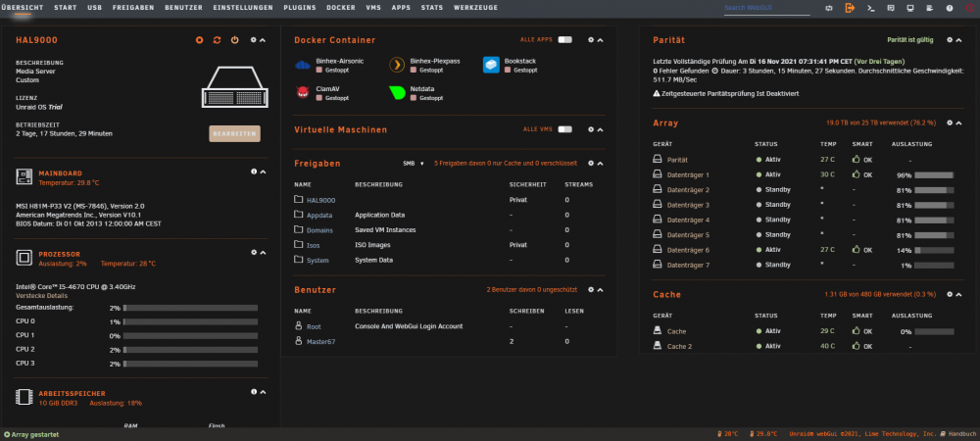Collapse the Benutzer panel chevron

[600, 290]
